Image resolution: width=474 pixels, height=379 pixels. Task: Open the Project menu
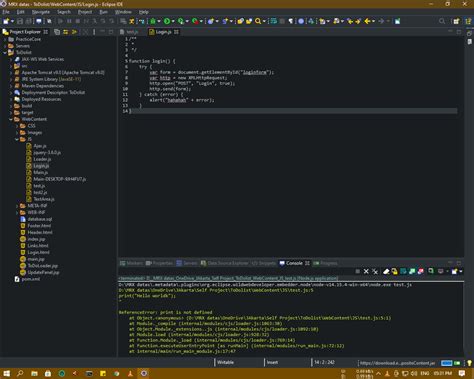(x=85, y=12)
